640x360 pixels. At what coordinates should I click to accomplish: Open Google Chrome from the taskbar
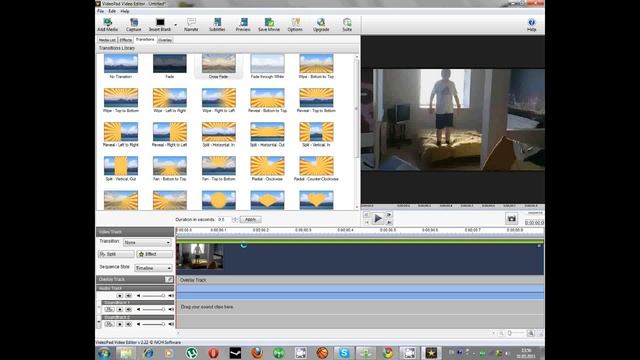pyautogui.click(x=388, y=353)
